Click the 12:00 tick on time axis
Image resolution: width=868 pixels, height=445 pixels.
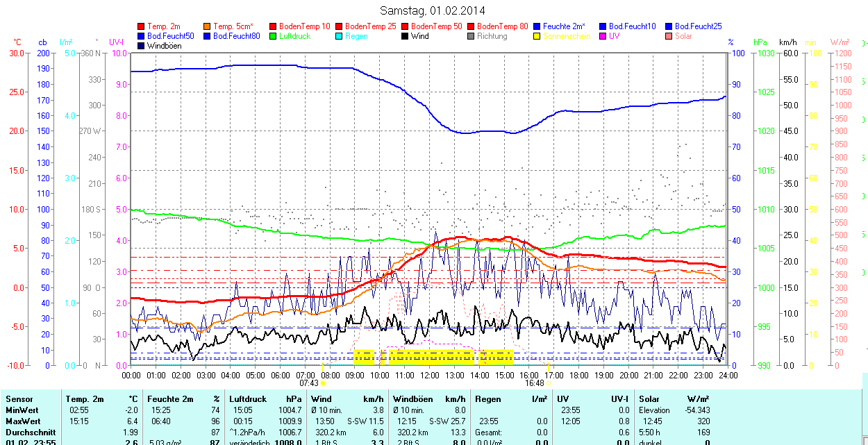pos(429,375)
